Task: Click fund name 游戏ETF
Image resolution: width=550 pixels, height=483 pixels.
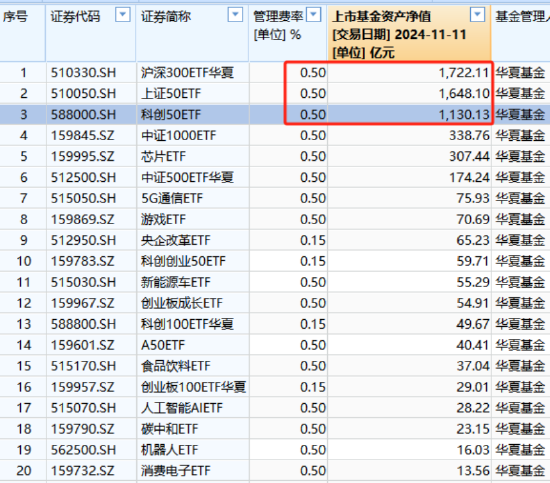Action: (163, 220)
